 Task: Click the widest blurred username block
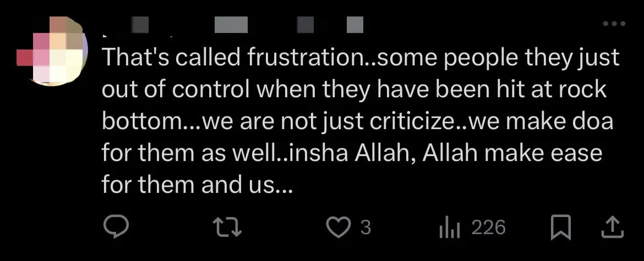[231, 24]
